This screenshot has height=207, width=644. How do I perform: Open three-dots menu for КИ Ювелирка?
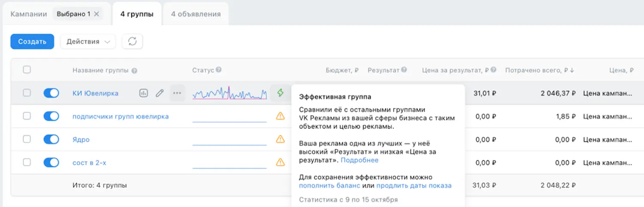tap(177, 93)
